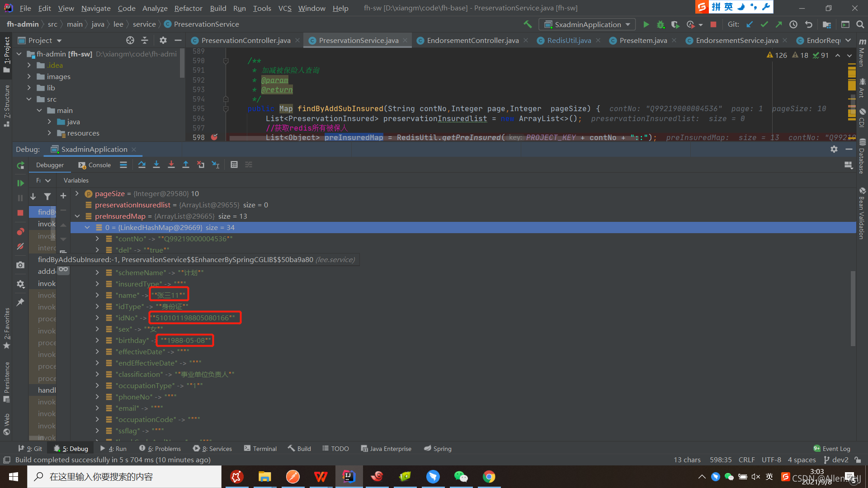Push commits with Git green arrow

(x=778, y=24)
